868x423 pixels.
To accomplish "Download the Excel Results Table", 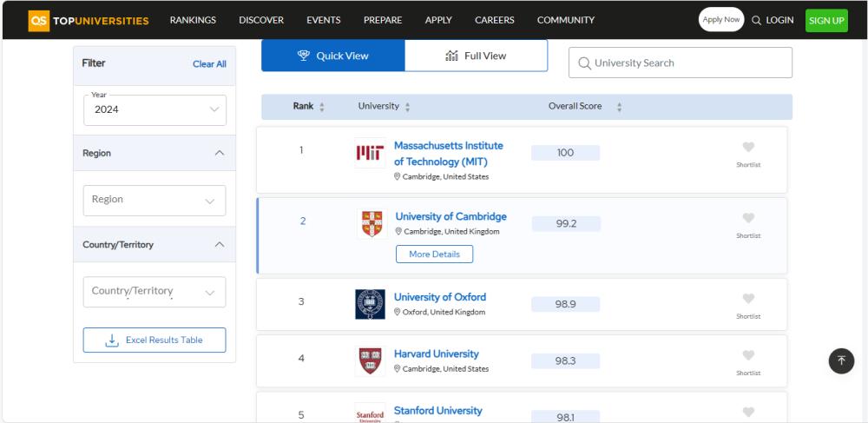I will 155,340.
